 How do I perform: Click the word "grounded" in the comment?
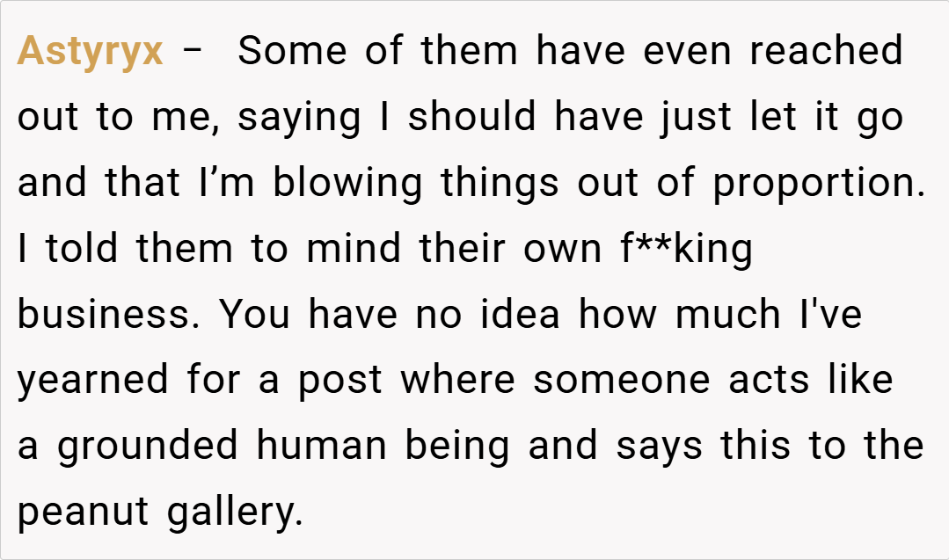(x=148, y=447)
